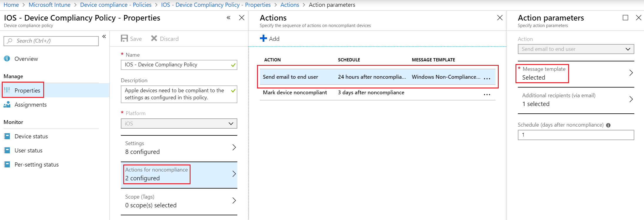The width and height of the screenshot is (644, 220).
Task: Click the Discard X icon
Action: click(154, 38)
